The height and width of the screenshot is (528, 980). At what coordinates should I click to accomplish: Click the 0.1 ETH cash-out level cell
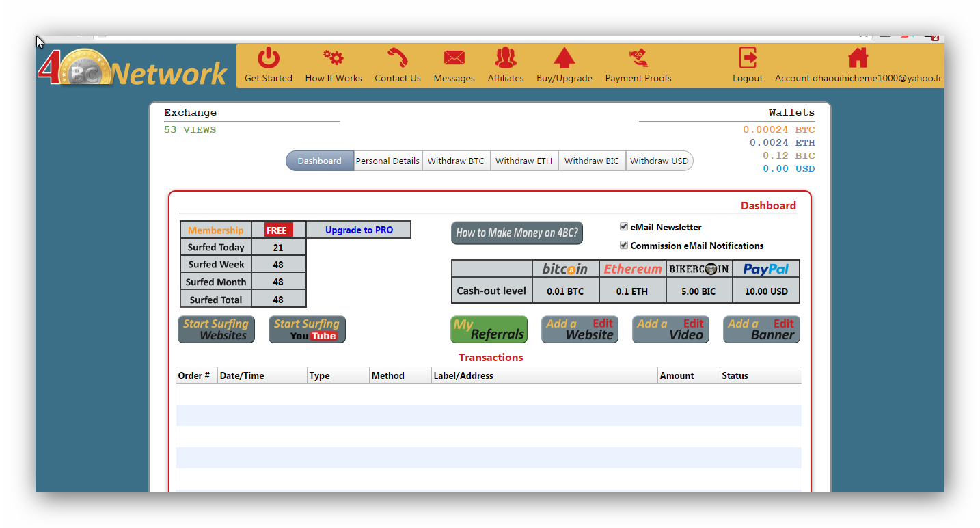click(632, 291)
